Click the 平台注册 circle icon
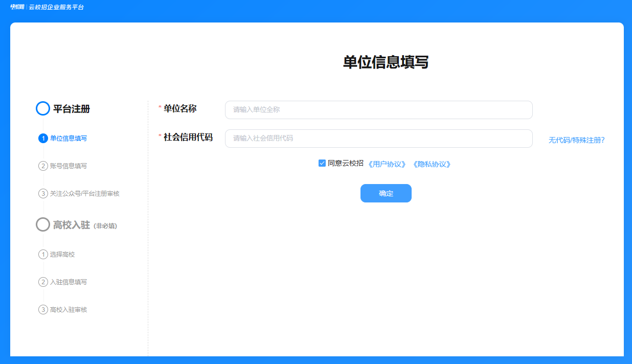The height and width of the screenshot is (364, 632). tap(43, 108)
